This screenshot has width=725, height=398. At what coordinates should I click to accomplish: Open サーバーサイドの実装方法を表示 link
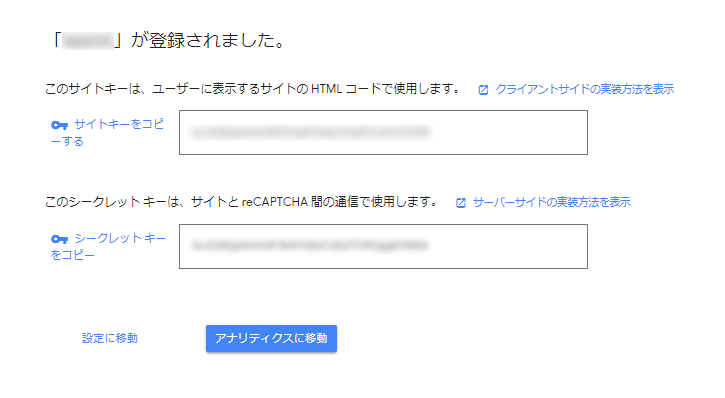(551, 202)
